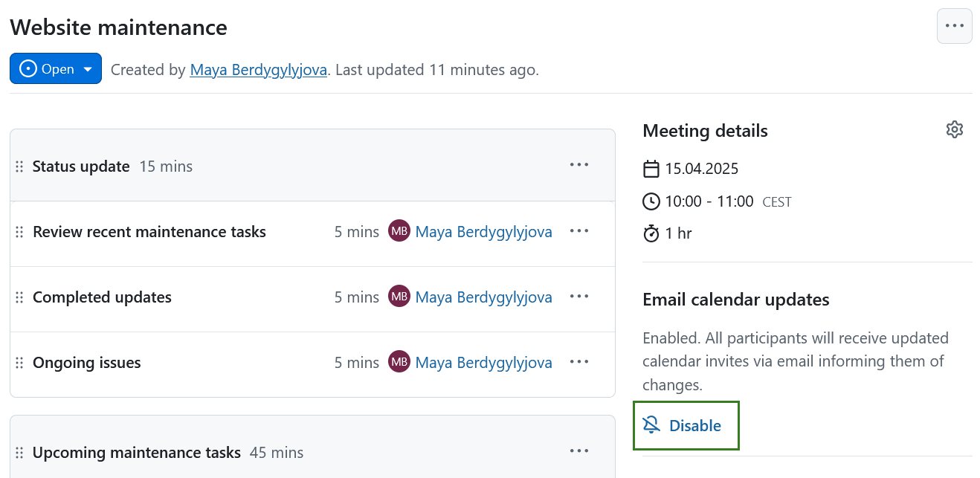Select the Review recent maintenance tasks agenda item
The image size is (980, 478).
click(149, 232)
